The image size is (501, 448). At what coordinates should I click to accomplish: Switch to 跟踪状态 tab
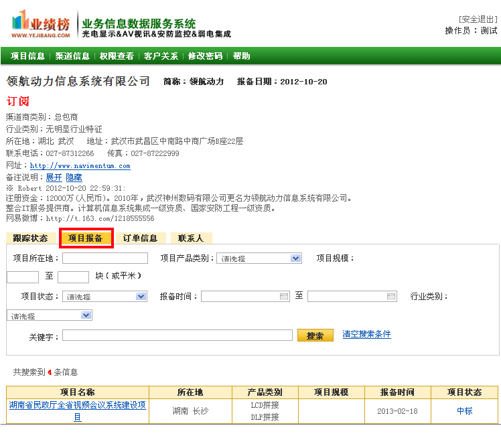coord(31,238)
